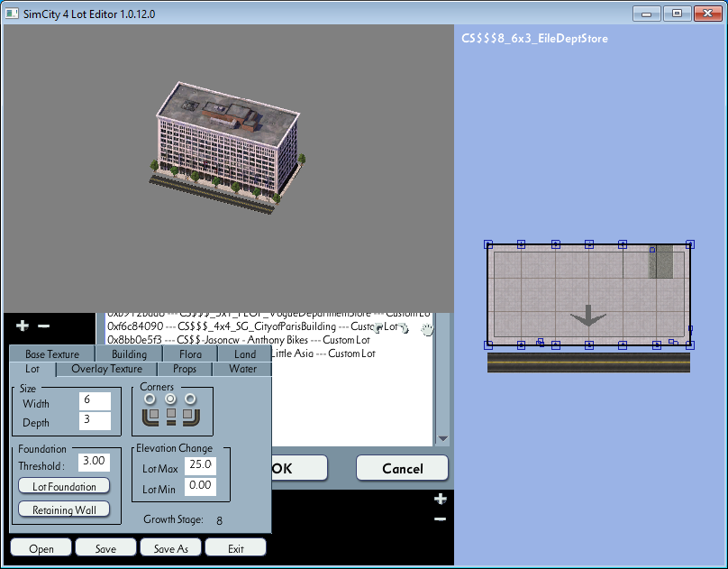Select the right Corners radio button

[x=190, y=399]
